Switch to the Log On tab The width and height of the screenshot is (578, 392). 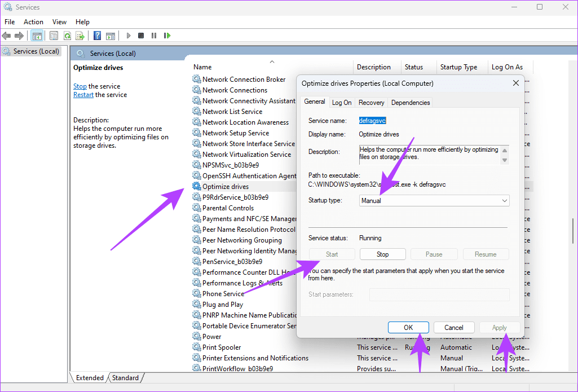pyautogui.click(x=342, y=103)
